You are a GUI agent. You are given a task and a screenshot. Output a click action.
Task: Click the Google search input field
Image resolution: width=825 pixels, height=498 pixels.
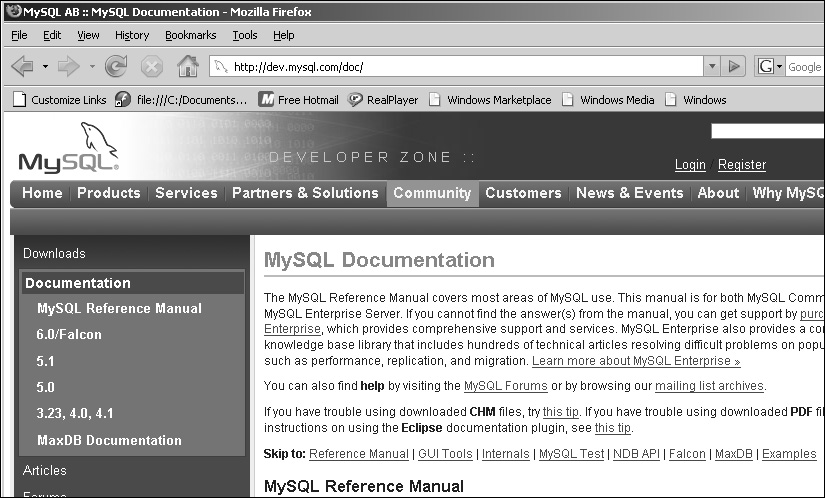click(805, 67)
